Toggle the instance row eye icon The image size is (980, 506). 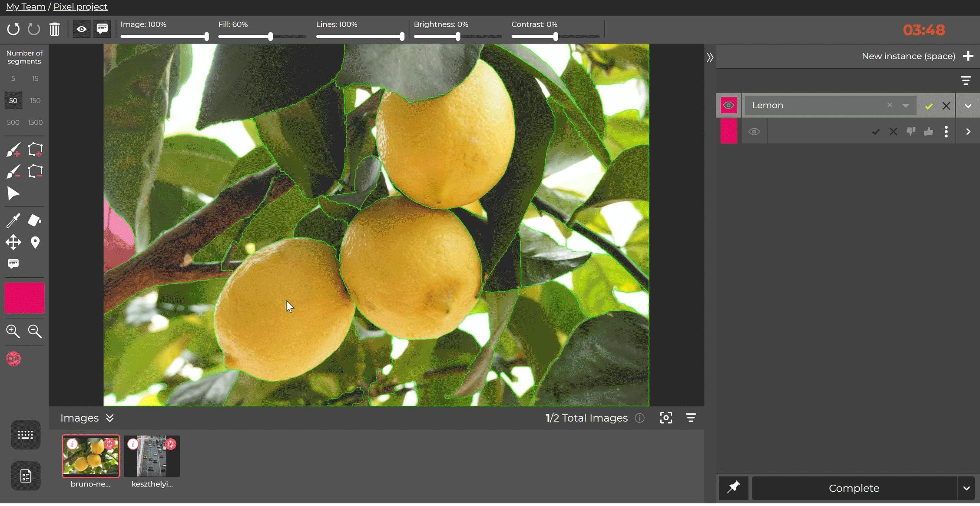click(x=754, y=132)
